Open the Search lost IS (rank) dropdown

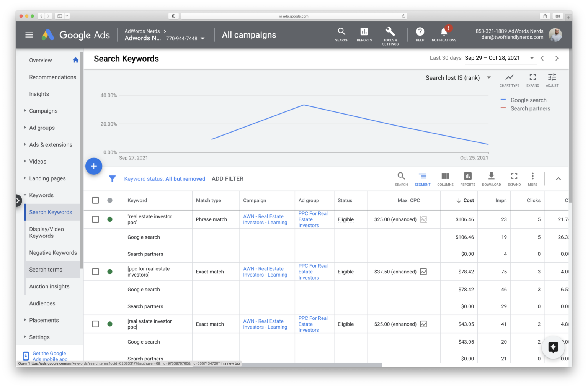(x=458, y=78)
